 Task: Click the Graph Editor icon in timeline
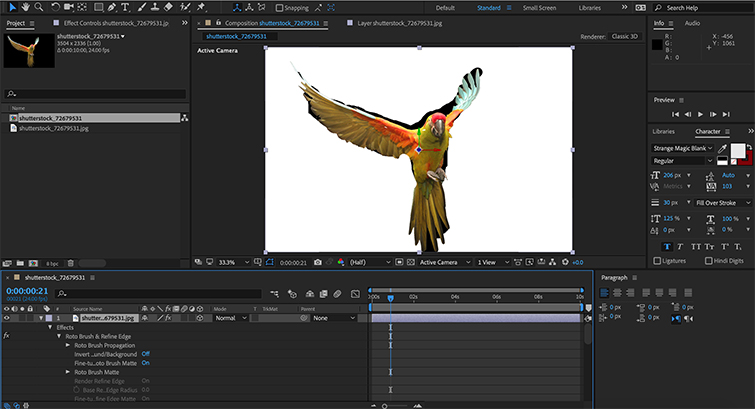click(x=355, y=293)
